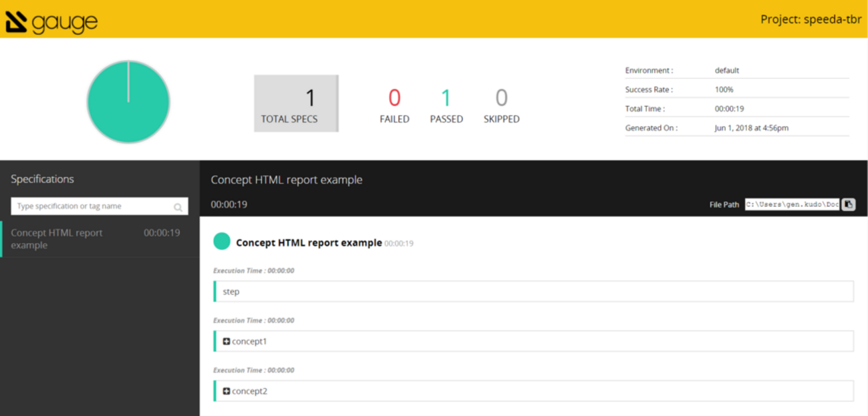This screenshot has height=416, width=868.
Task: Select the step row
Action: [533, 292]
